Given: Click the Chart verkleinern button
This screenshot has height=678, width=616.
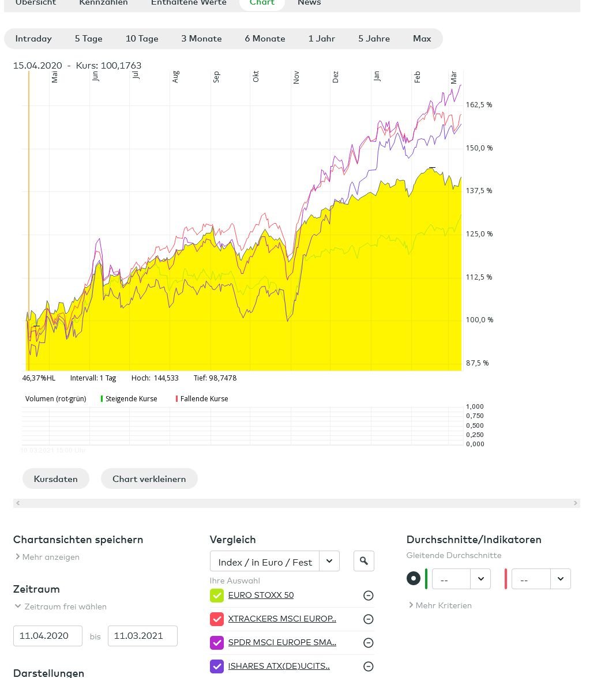Looking at the screenshot, I should pyautogui.click(x=149, y=479).
